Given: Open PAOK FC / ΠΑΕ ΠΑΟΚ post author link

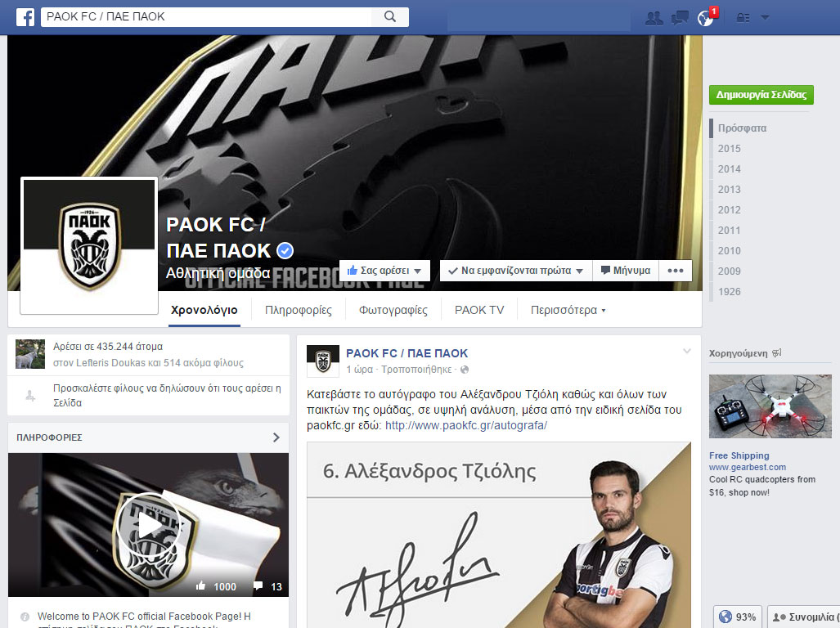Looking at the screenshot, I should [407, 353].
